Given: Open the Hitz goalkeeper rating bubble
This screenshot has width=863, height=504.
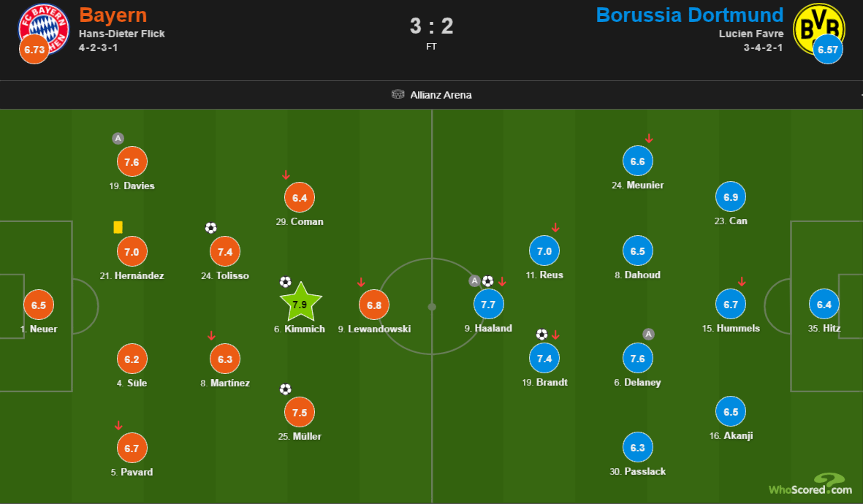Looking at the screenshot, I should (x=824, y=305).
